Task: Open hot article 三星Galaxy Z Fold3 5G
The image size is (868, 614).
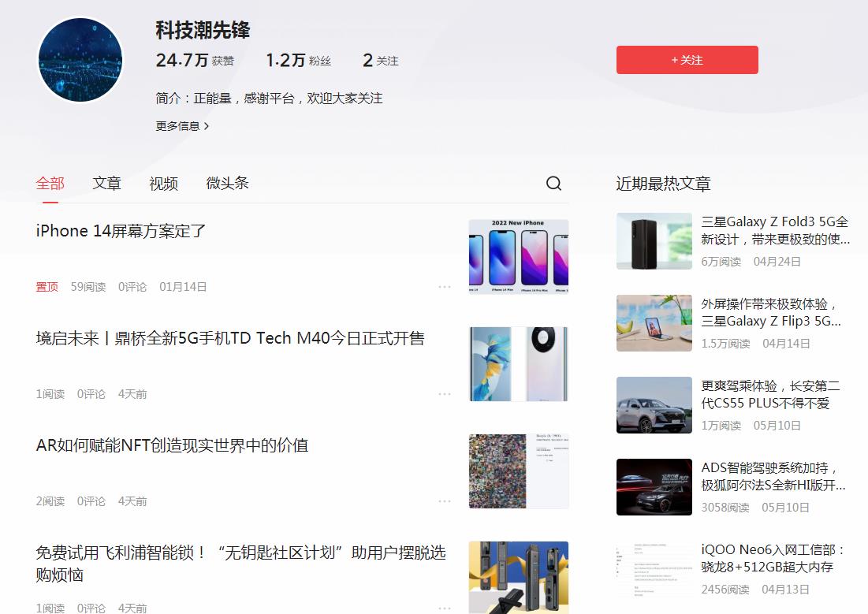Action: point(775,230)
